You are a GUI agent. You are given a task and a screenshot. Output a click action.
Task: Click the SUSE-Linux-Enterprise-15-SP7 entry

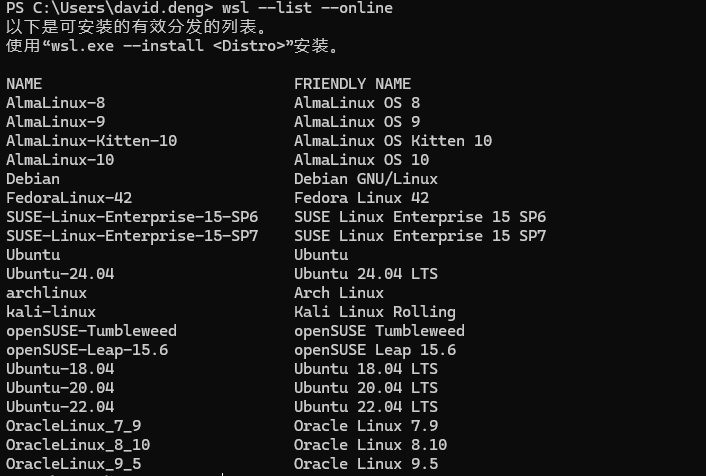coord(132,236)
